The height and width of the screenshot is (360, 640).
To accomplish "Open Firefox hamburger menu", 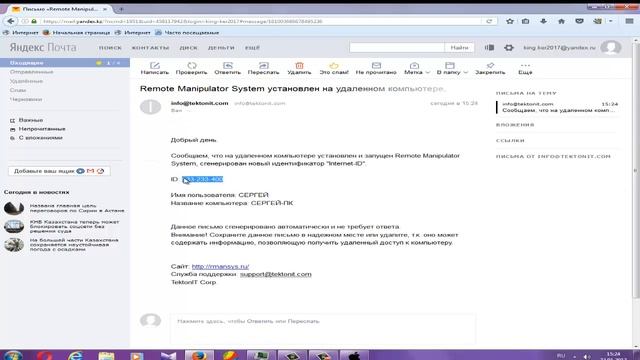I will click(629, 21).
